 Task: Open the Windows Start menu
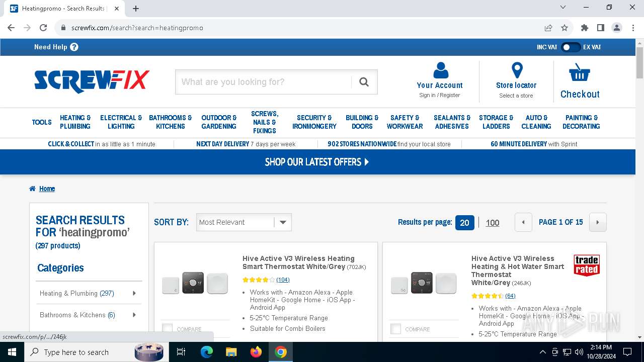12,352
